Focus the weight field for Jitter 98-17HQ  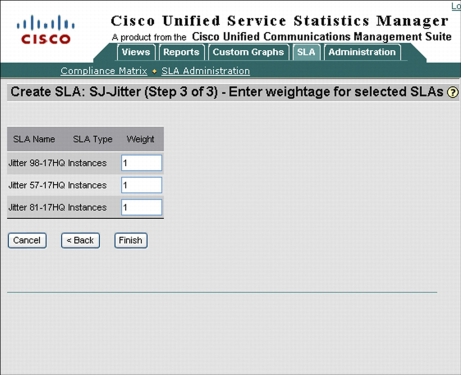pyautogui.click(x=141, y=163)
